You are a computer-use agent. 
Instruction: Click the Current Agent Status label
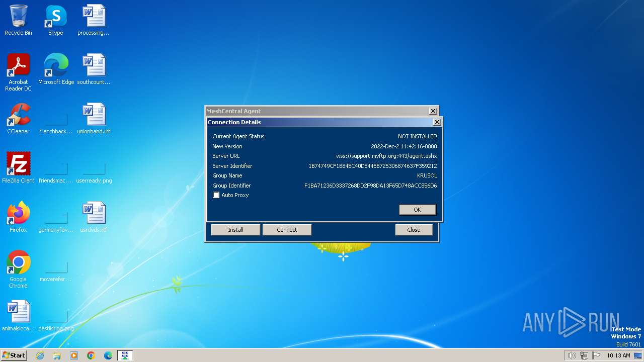click(x=238, y=136)
